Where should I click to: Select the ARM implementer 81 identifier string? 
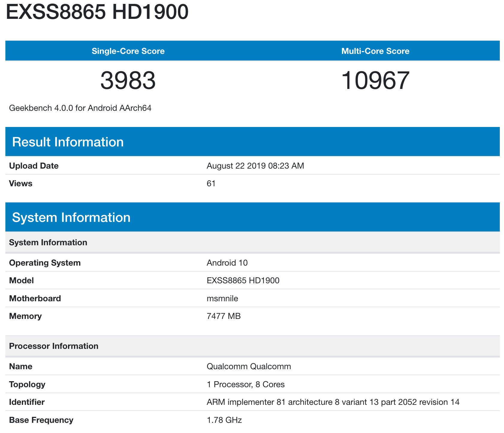click(x=333, y=402)
